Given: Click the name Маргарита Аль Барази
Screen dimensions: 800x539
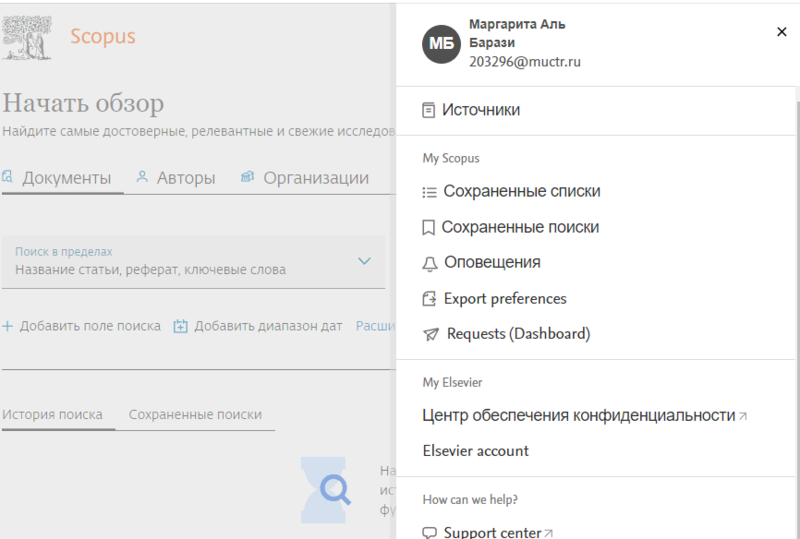Looking at the screenshot, I should [517, 33].
